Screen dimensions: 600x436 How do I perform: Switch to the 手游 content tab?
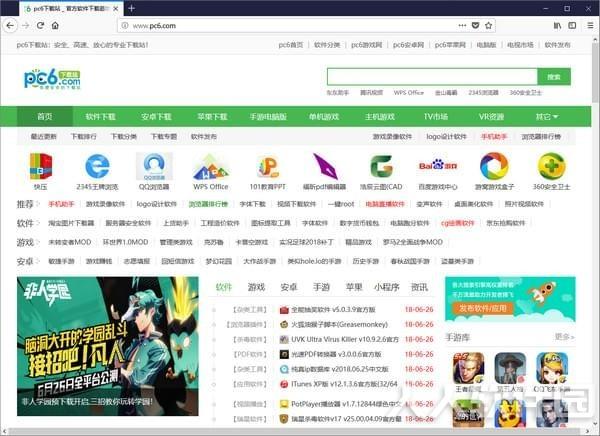[321, 287]
